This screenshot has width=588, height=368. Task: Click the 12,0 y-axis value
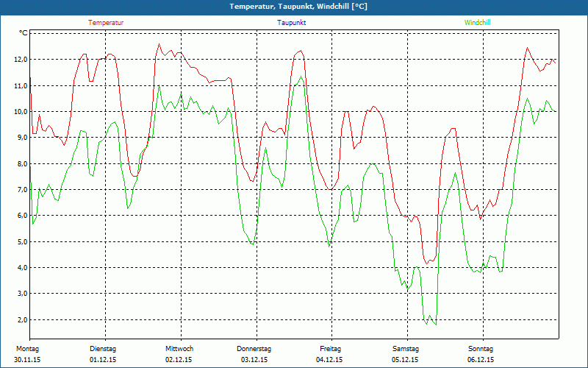coord(21,60)
